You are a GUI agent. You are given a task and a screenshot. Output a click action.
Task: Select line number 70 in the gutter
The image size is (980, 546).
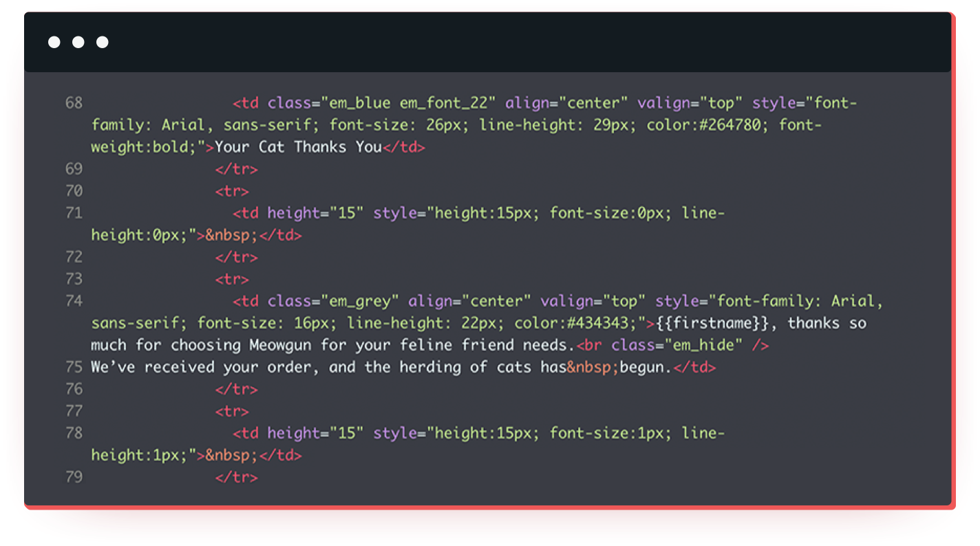click(x=74, y=191)
